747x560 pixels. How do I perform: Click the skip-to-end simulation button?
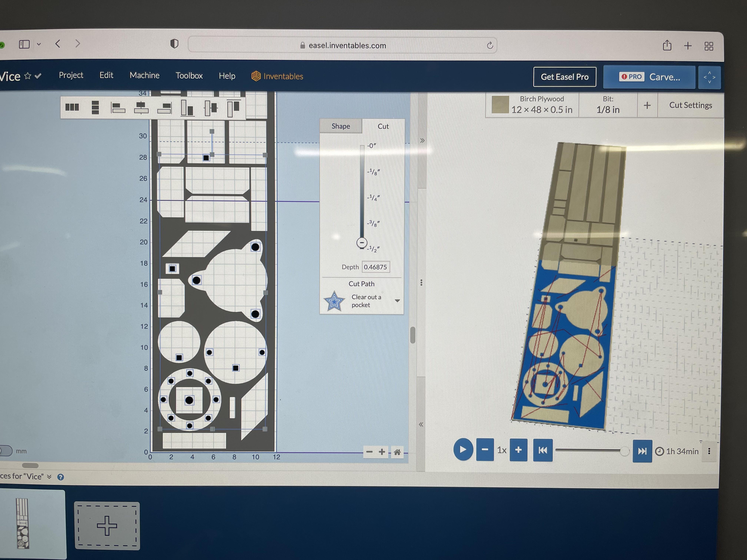coord(642,451)
